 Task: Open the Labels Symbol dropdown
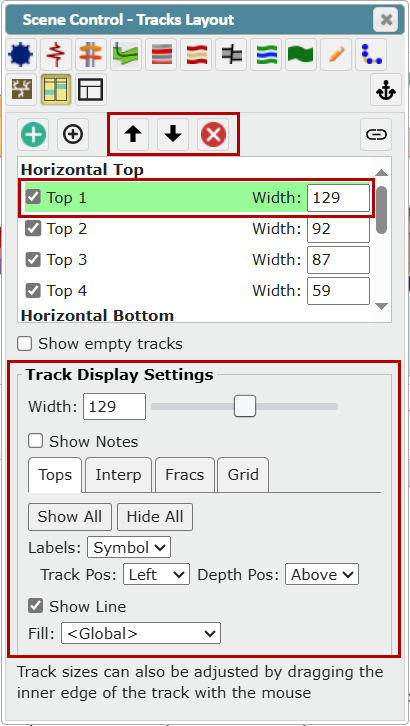coord(129,547)
